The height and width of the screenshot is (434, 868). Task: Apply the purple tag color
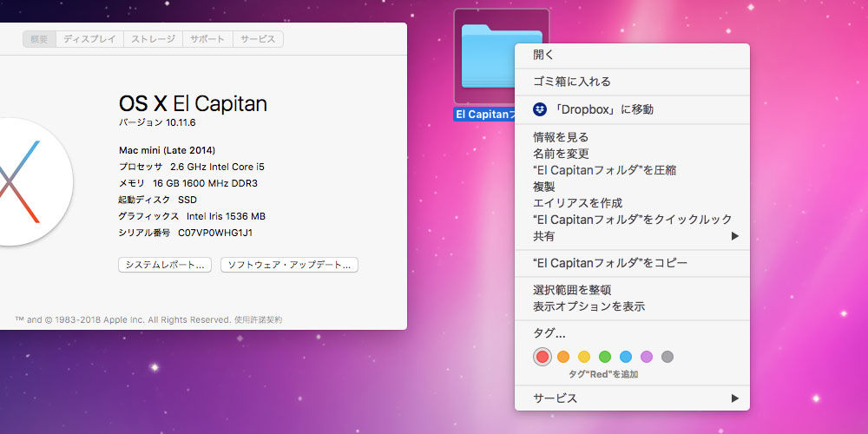647,357
